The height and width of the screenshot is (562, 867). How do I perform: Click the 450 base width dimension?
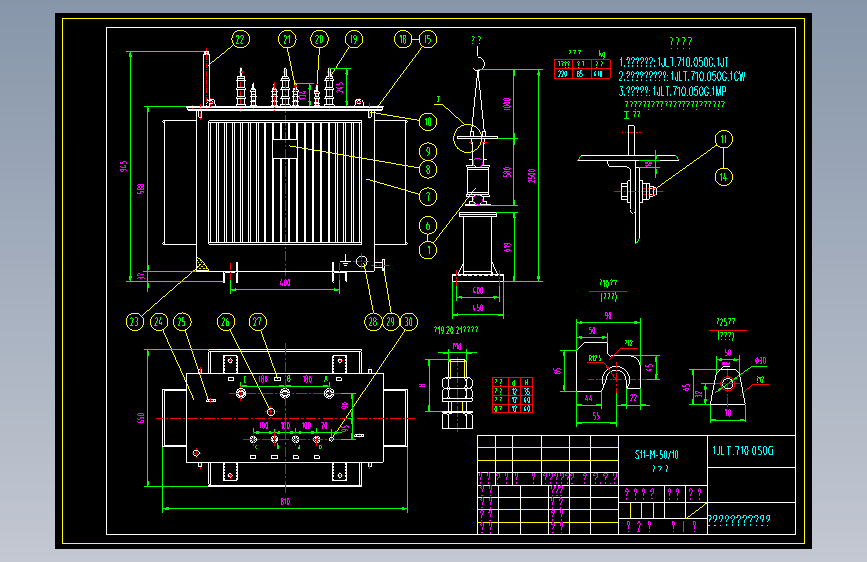[478, 308]
